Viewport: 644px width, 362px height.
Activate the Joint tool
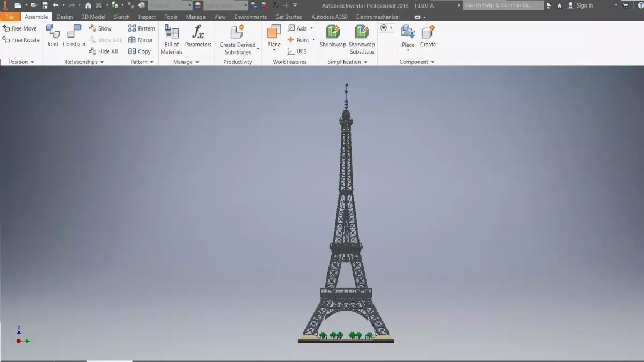(53, 35)
